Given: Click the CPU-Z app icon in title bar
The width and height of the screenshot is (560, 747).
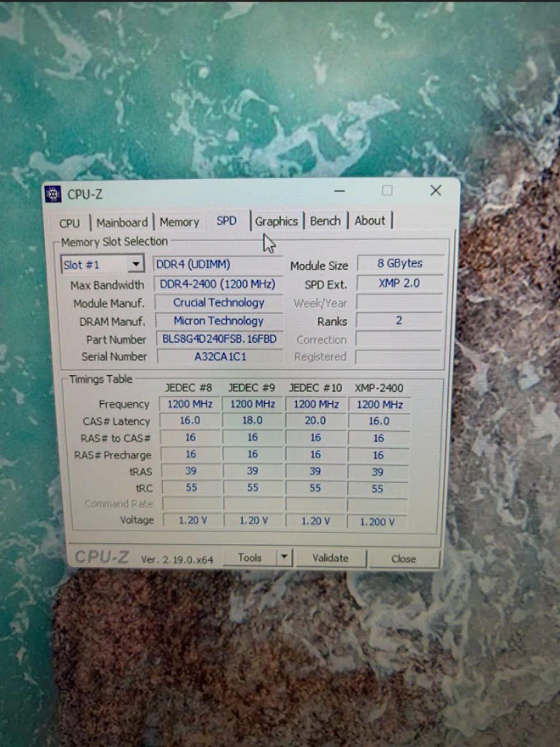Looking at the screenshot, I should (53, 194).
